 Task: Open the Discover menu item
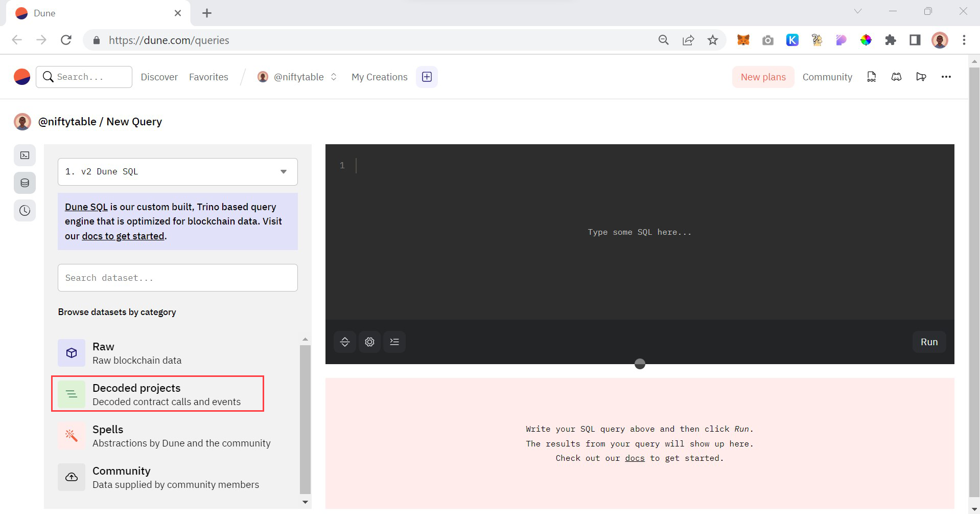[x=159, y=77]
